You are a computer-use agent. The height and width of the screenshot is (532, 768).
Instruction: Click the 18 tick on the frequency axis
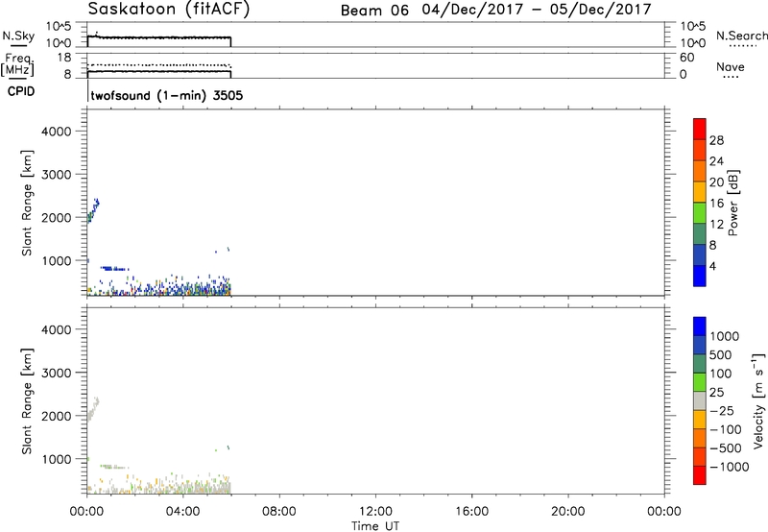pyautogui.click(x=64, y=58)
